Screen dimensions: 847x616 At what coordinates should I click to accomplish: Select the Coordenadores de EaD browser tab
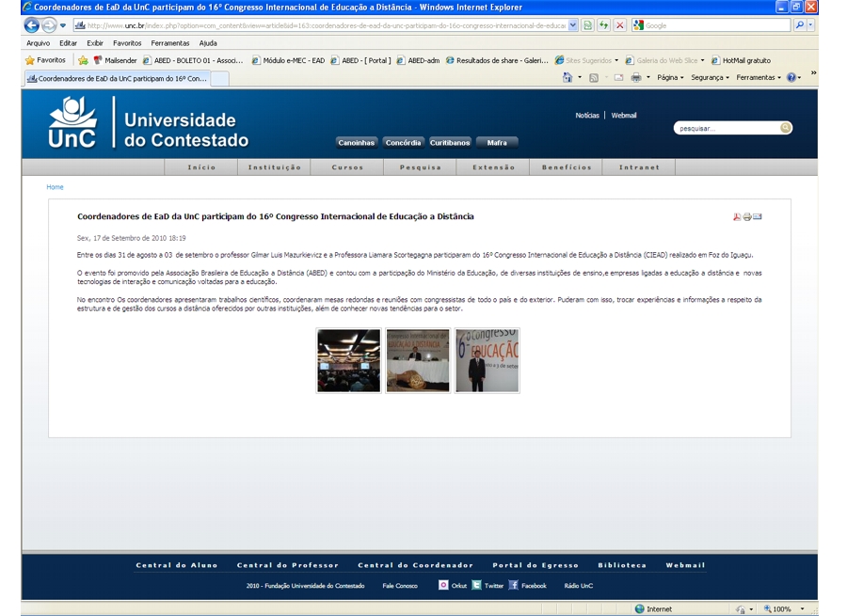(x=118, y=79)
